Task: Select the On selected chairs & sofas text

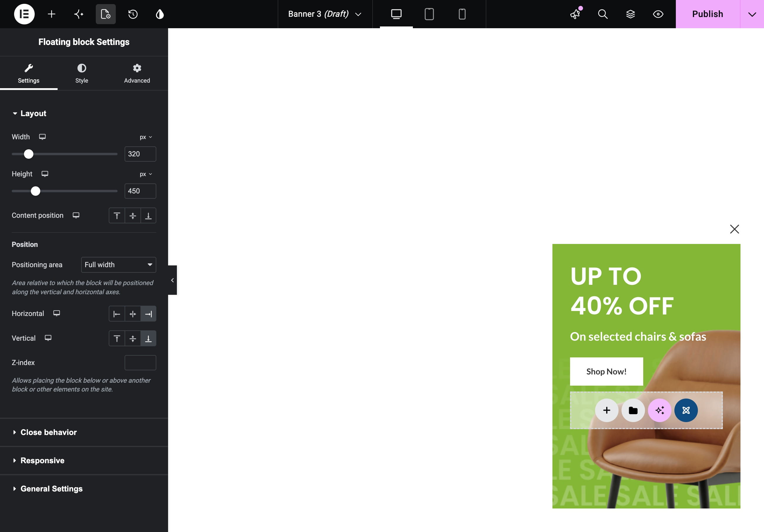Action: tap(638, 337)
